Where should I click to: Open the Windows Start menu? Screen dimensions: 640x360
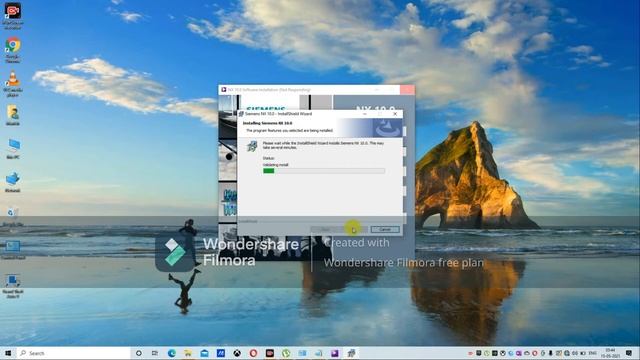coord(8,353)
